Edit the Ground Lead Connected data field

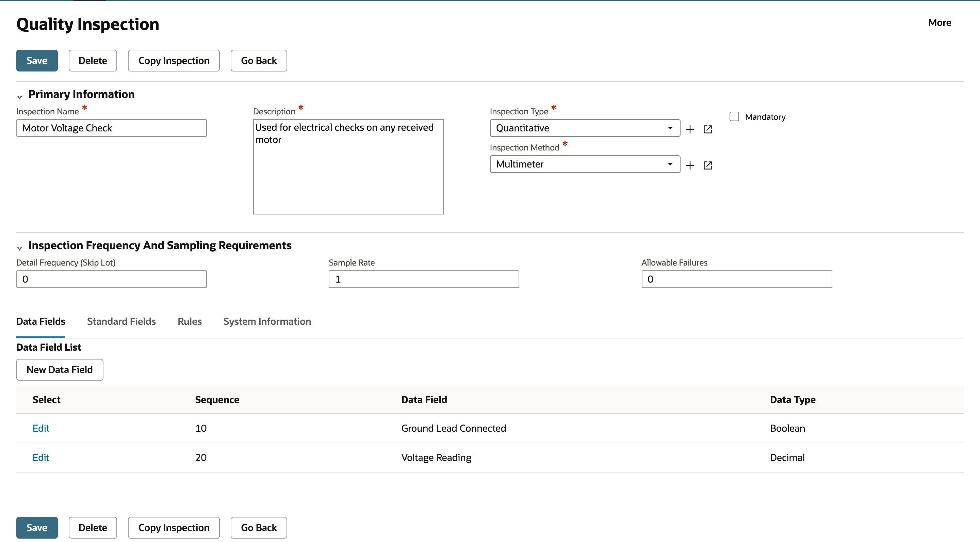(41, 428)
